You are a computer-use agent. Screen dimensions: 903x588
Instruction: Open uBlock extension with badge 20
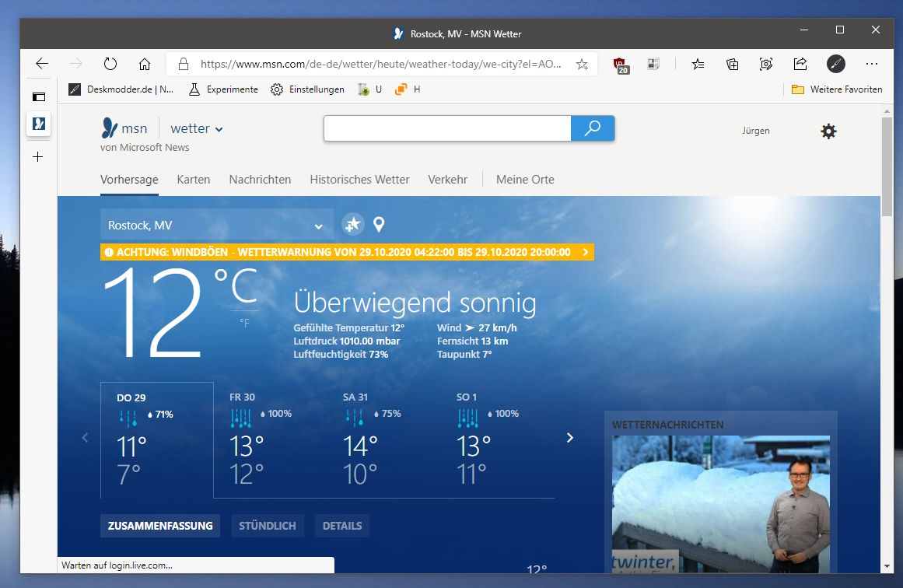(620, 65)
